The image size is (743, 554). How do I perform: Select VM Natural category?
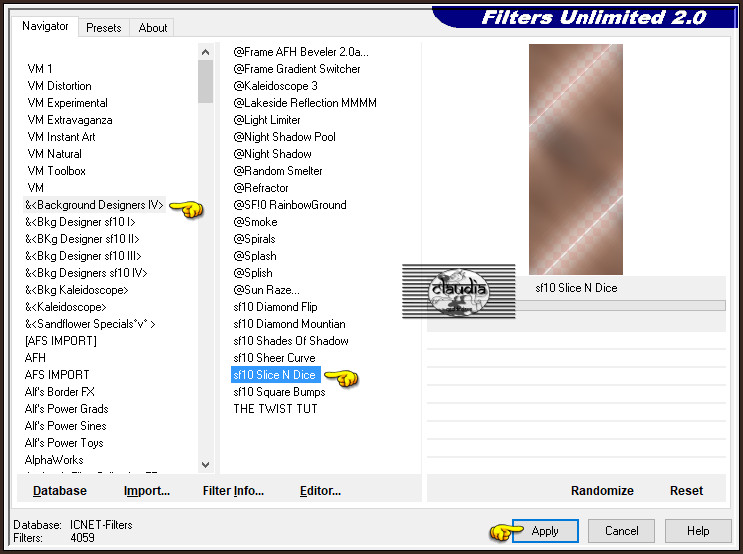(54, 154)
